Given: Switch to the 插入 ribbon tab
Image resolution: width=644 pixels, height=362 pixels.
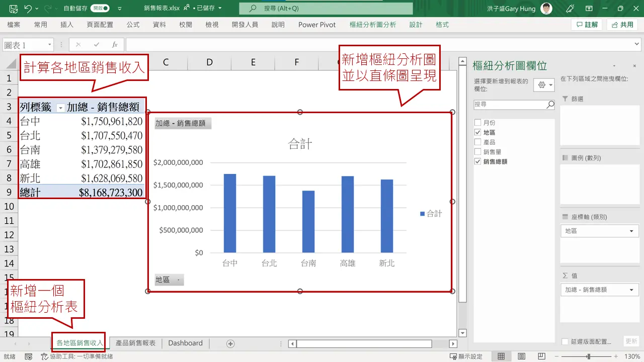Looking at the screenshot, I should pyautogui.click(x=66, y=25).
